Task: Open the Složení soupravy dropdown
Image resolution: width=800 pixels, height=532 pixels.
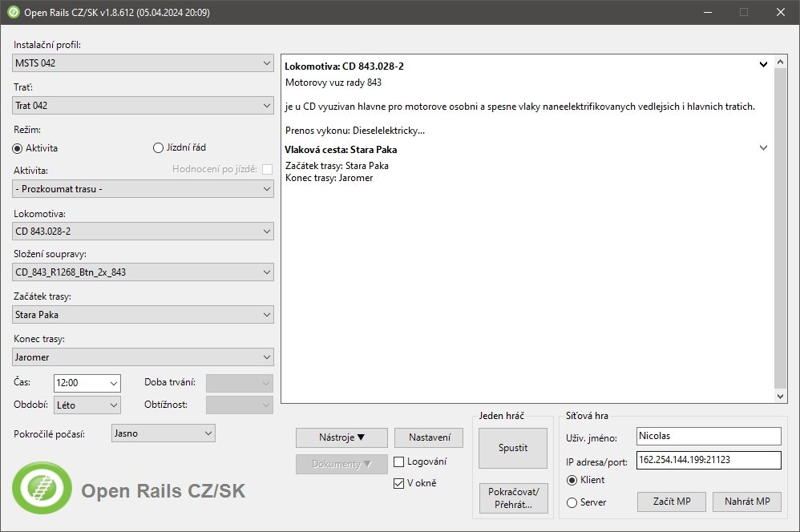Action: (143, 272)
